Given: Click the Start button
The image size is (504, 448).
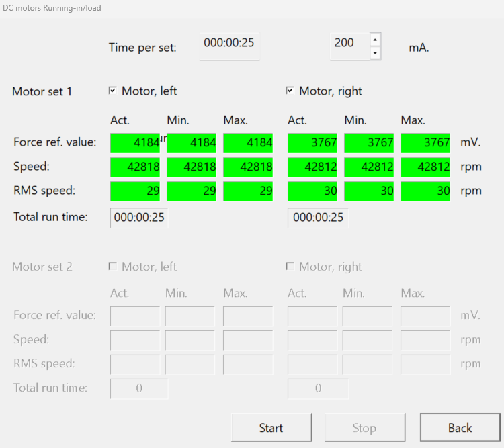Looking at the screenshot, I should 271,427.
